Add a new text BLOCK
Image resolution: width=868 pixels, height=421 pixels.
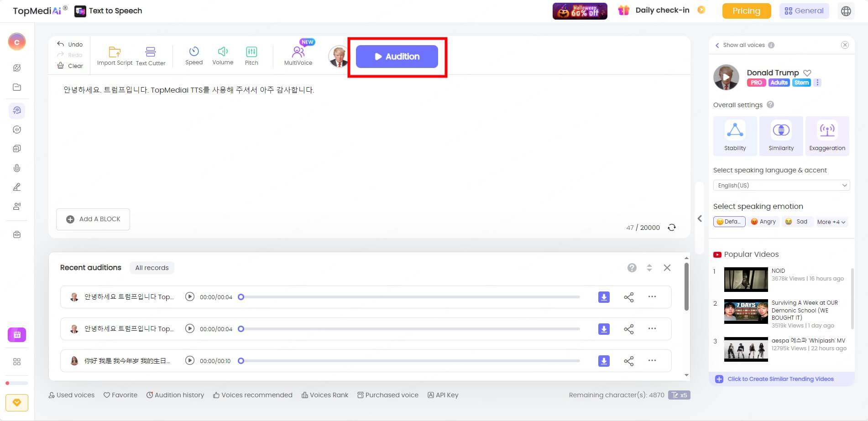pyautogui.click(x=93, y=219)
